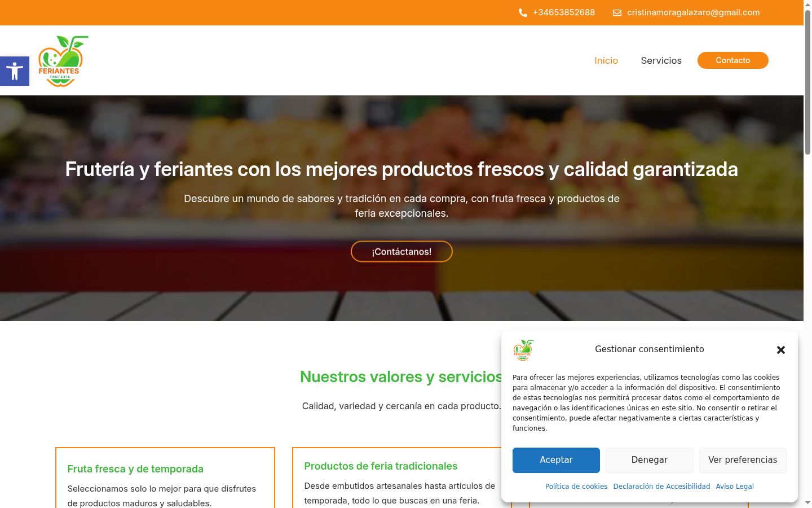Click the small logo in cookie dialog
The width and height of the screenshot is (812, 508).
click(x=523, y=350)
